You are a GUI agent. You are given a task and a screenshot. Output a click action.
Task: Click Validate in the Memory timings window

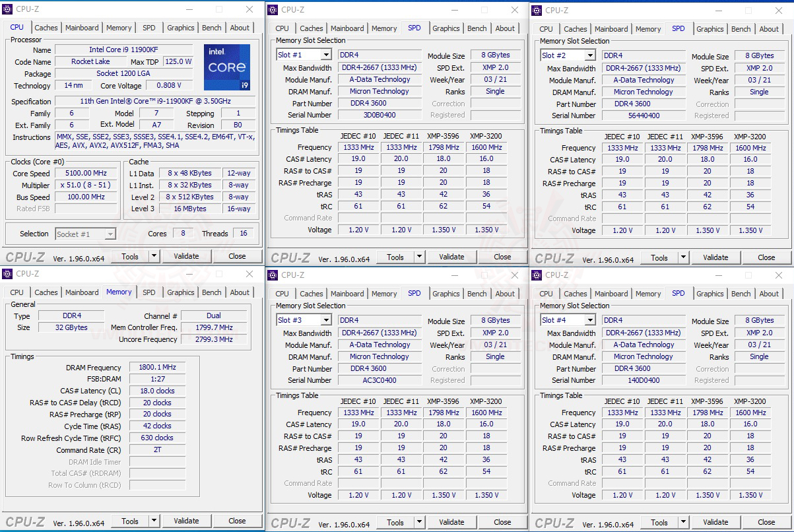[186, 521]
